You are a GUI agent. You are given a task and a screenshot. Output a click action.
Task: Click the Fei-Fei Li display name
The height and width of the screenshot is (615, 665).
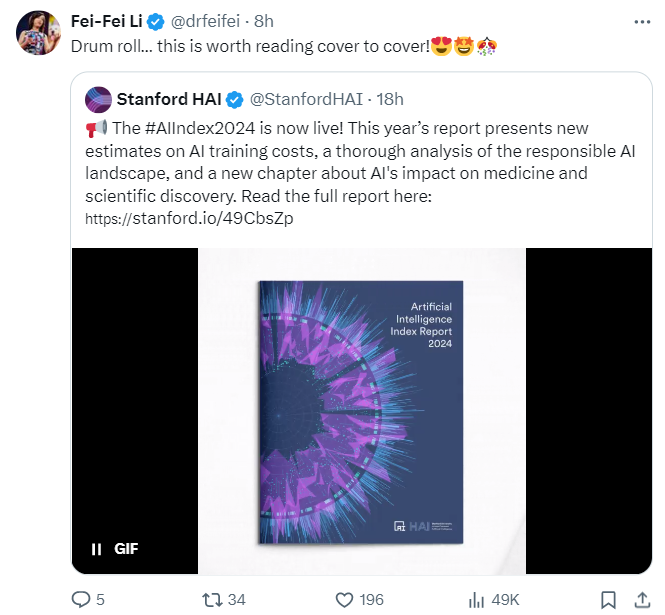tap(107, 22)
